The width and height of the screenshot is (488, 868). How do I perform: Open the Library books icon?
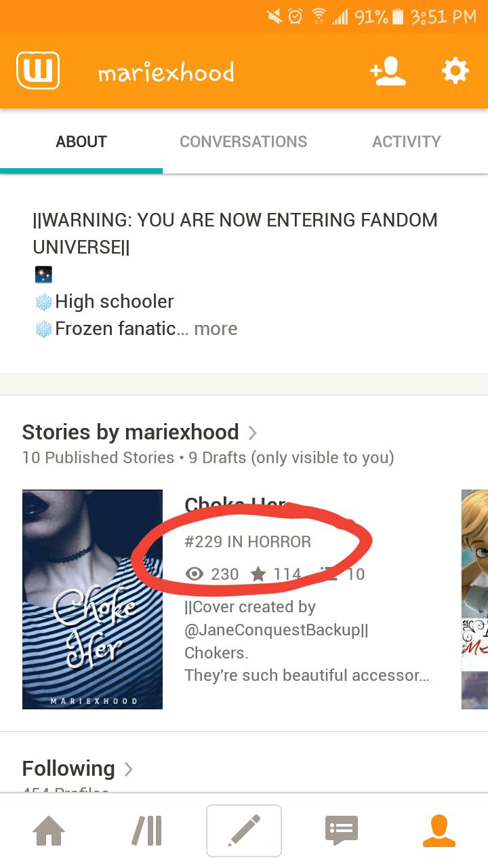[146, 831]
